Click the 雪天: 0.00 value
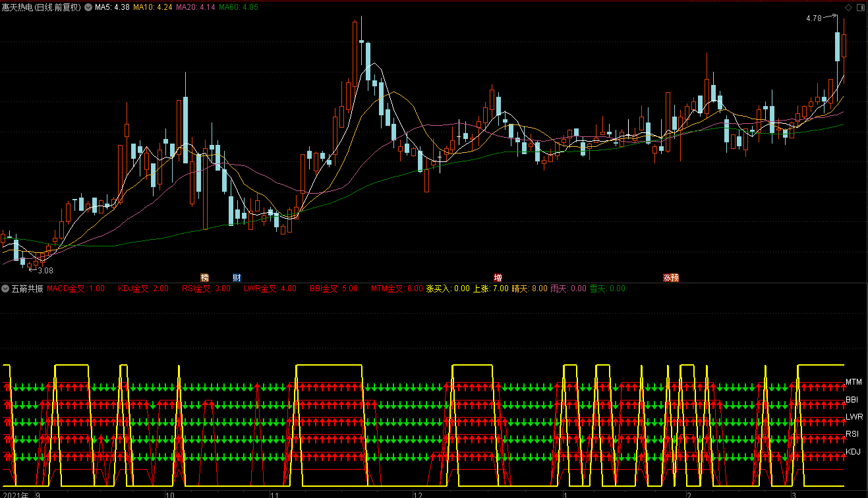The width and height of the screenshot is (868, 498). [x=607, y=289]
